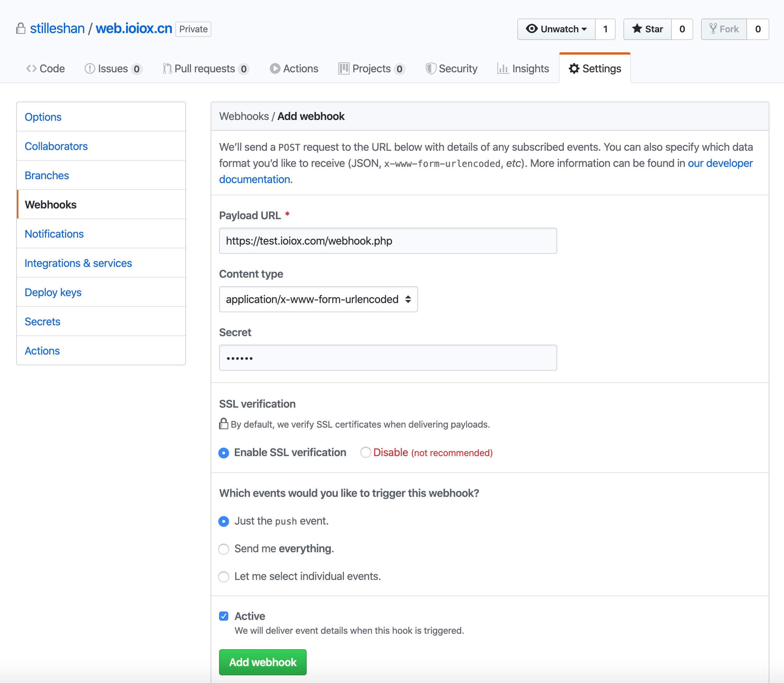Image resolution: width=784 pixels, height=683 pixels.
Task: Click the Private repository badge
Action: point(193,29)
